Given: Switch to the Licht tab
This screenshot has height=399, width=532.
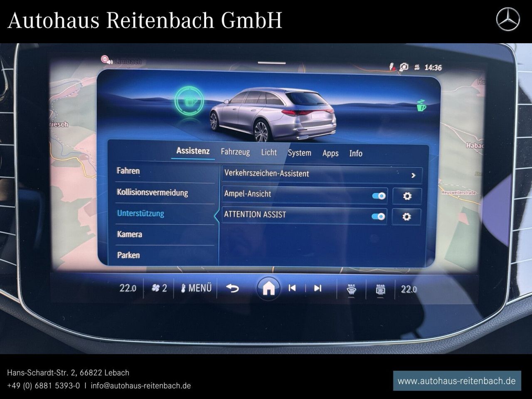Looking at the screenshot, I should click(269, 153).
